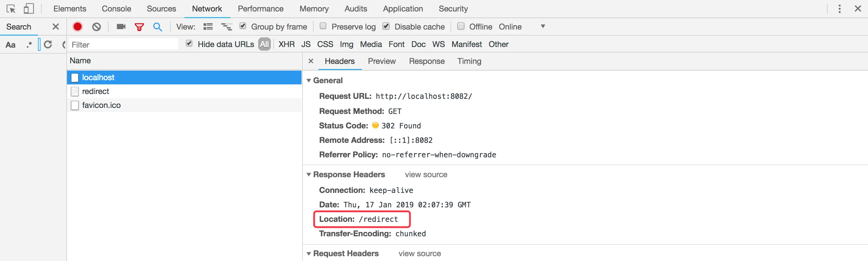Select the localhost request row
Viewport: 868px width, 261px height.
click(x=184, y=77)
